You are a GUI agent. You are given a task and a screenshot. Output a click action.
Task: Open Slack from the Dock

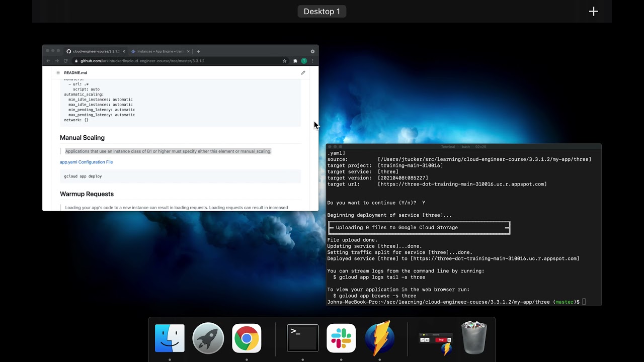pyautogui.click(x=341, y=338)
